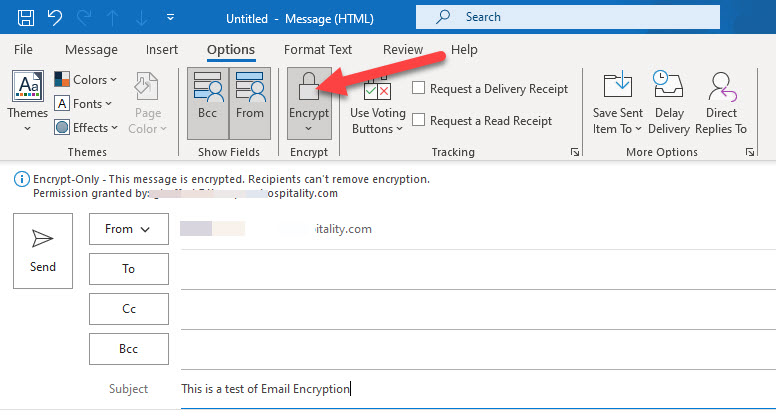Expand the Colors dropdown
The width and height of the screenshot is (776, 420).
pyautogui.click(x=87, y=80)
